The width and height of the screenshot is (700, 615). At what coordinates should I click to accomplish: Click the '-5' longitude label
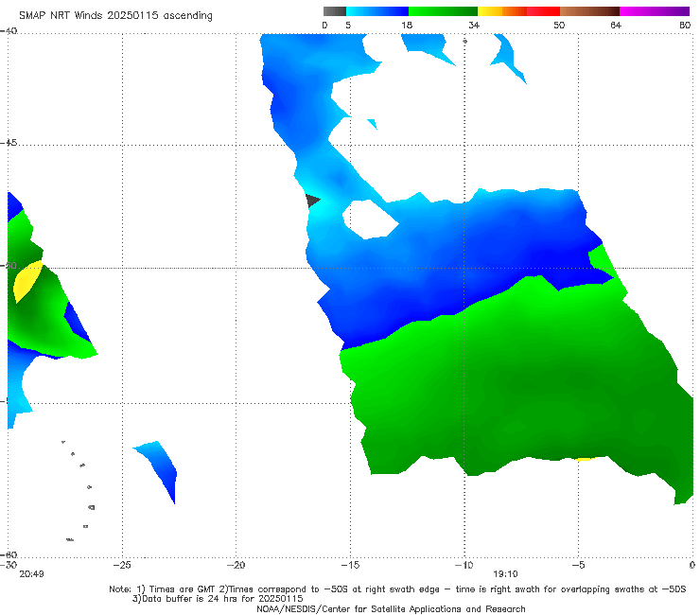[578, 565]
